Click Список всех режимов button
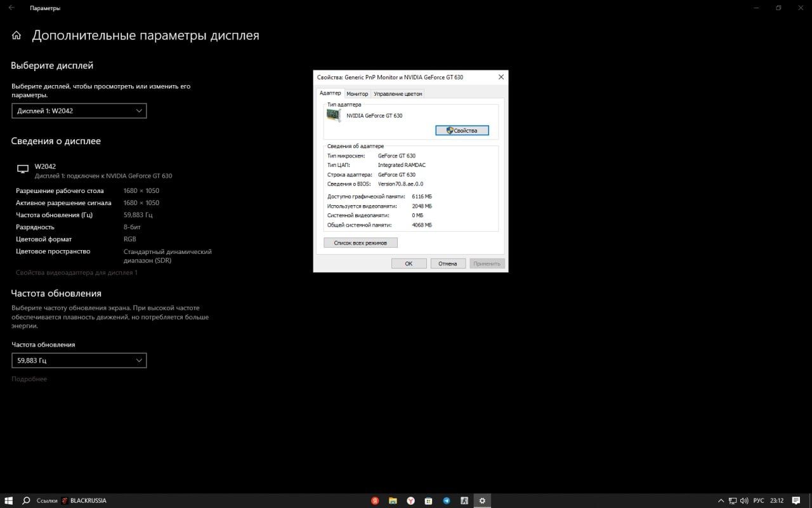Image resolution: width=812 pixels, height=508 pixels. pos(360,243)
